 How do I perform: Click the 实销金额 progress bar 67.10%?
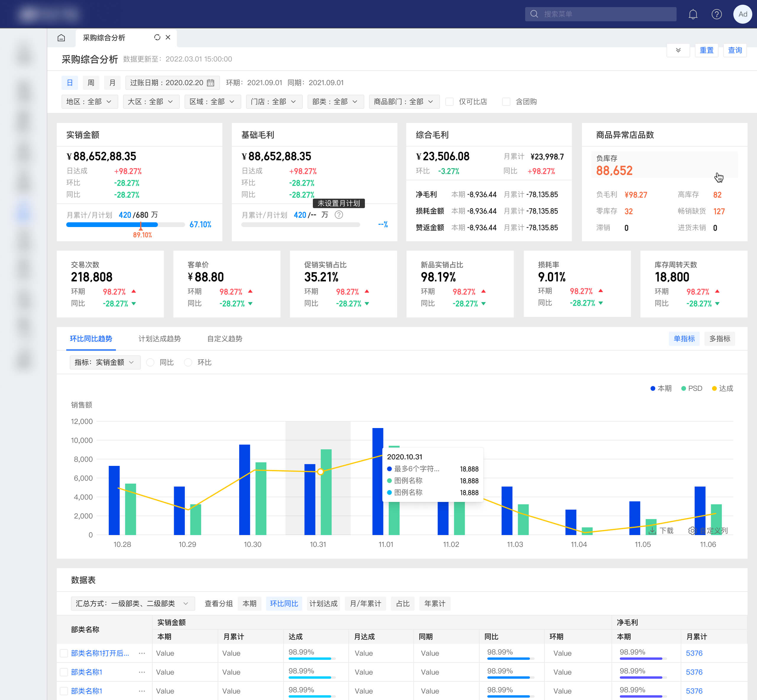(125, 225)
